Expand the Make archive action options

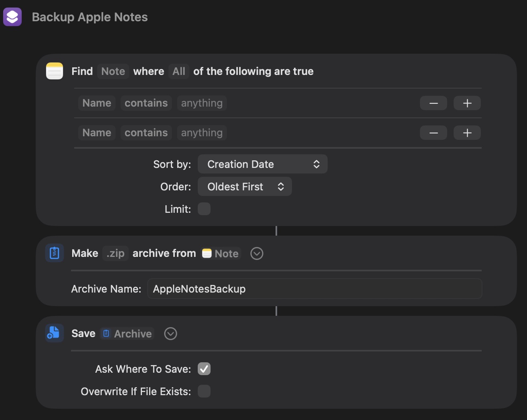(x=257, y=253)
